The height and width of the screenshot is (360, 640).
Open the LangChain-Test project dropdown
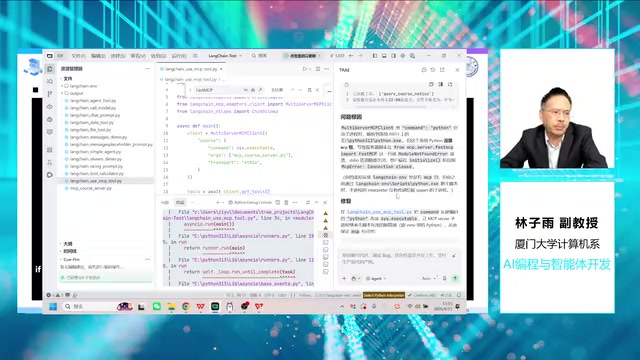[x=225, y=56]
